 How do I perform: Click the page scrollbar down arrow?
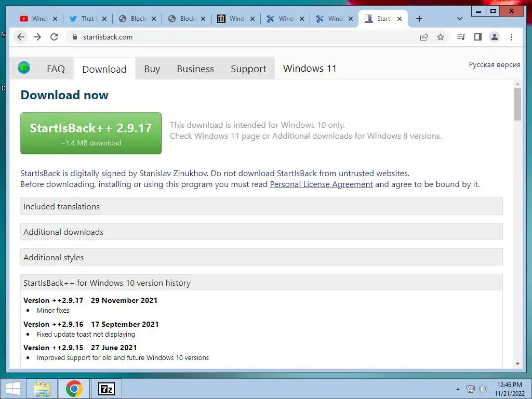517,363
